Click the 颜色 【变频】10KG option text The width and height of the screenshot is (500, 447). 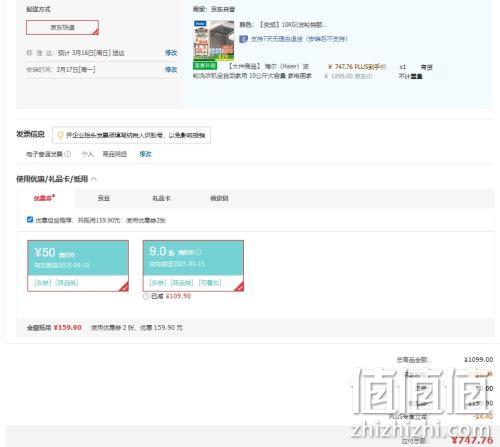point(283,25)
